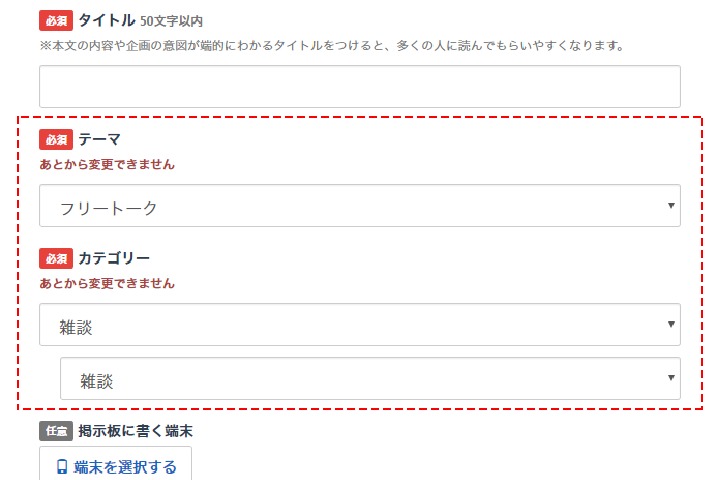Click the smartphone icon in the device button

pyautogui.click(x=62, y=467)
